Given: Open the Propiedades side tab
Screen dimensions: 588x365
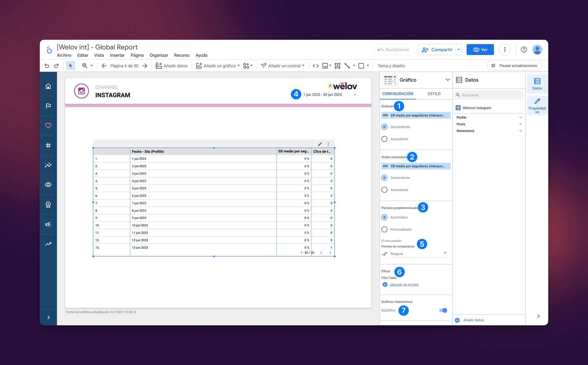Looking at the screenshot, I should click(x=537, y=106).
